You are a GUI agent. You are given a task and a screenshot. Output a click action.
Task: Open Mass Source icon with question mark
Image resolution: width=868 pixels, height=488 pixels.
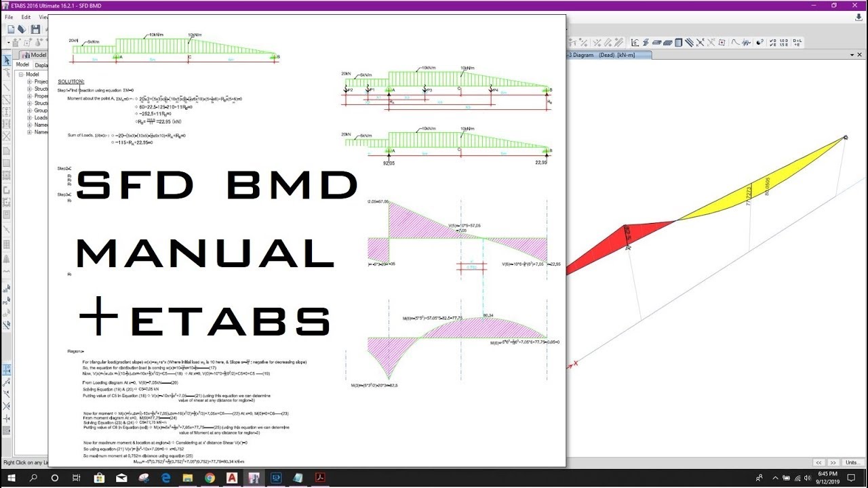(x=759, y=43)
